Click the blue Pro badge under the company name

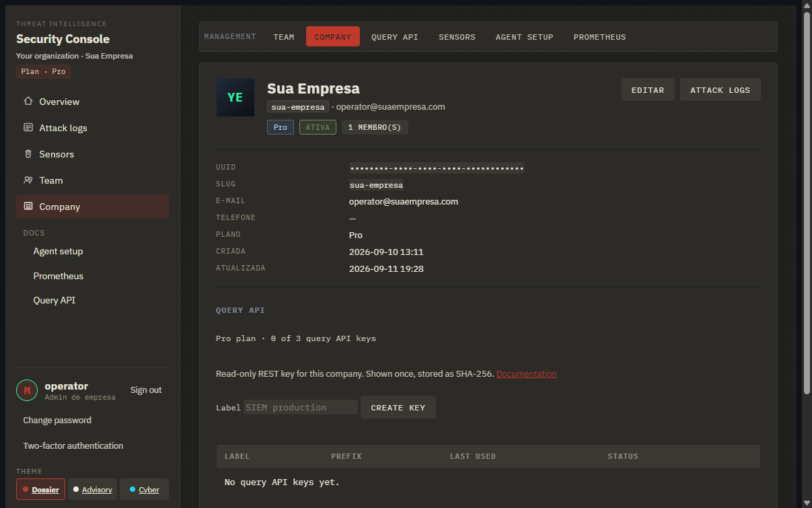[281, 127]
